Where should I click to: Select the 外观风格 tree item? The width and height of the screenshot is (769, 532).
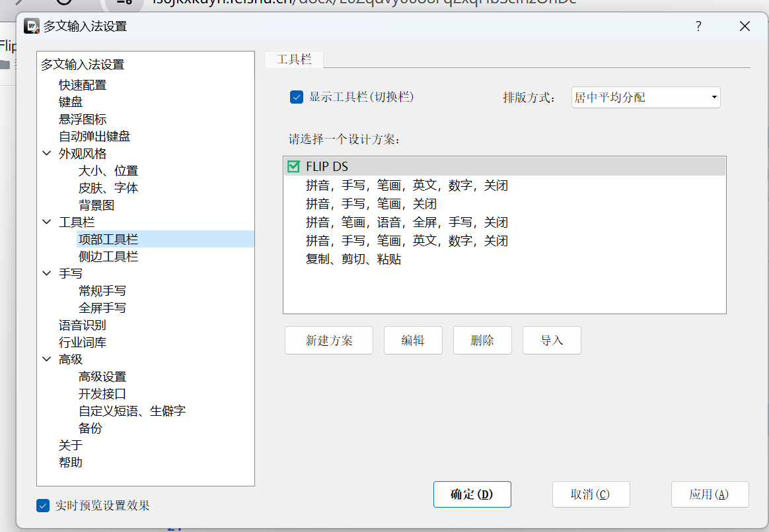[x=83, y=154]
